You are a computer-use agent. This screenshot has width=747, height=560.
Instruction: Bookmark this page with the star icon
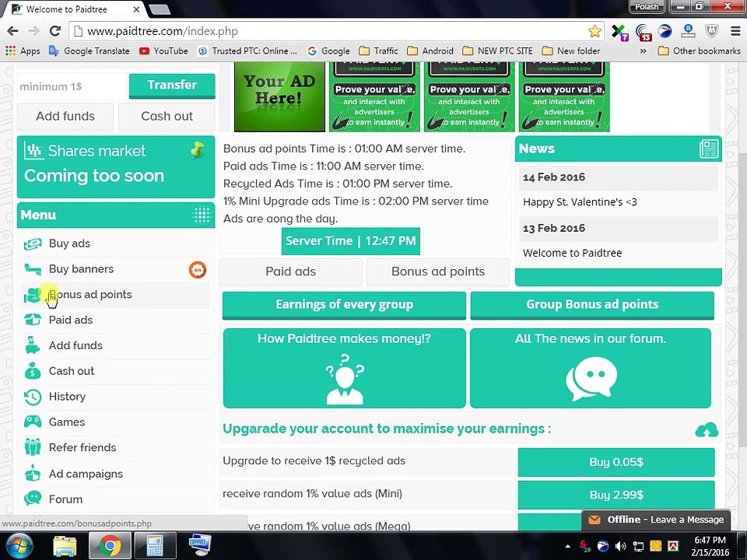[594, 31]
